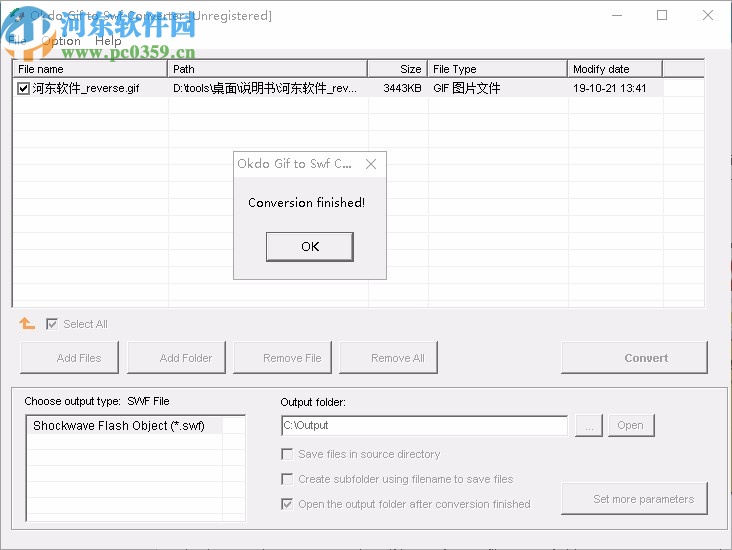Sort by Path column header
732x550 pixels.
(267, 69)
